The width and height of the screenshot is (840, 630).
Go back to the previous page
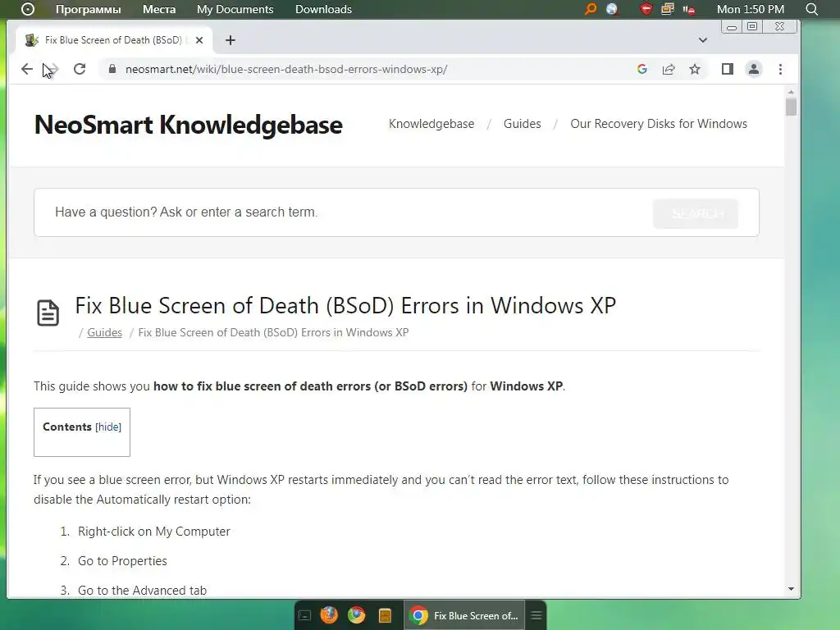27,69
